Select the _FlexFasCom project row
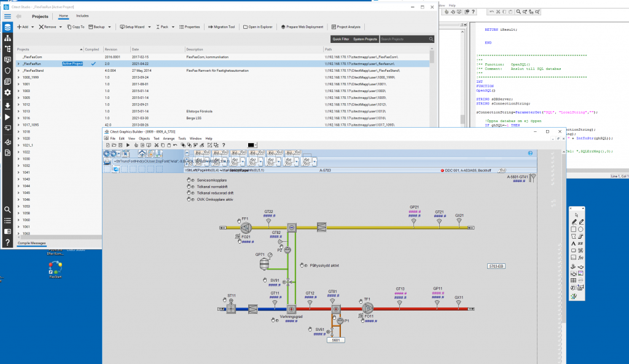Screen dimensions: 629x364 click(x=223, y=57)
